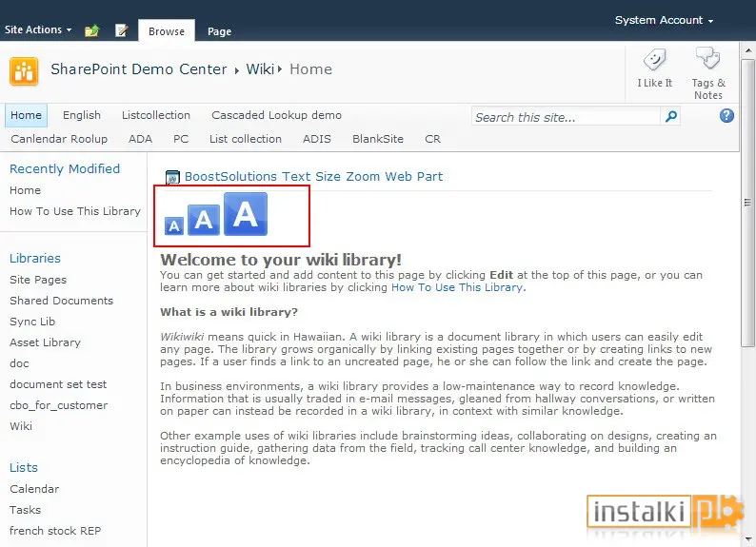This screenshot has height=547, width=756.
Task: Open french stock REP list
Action: [55, 531]
